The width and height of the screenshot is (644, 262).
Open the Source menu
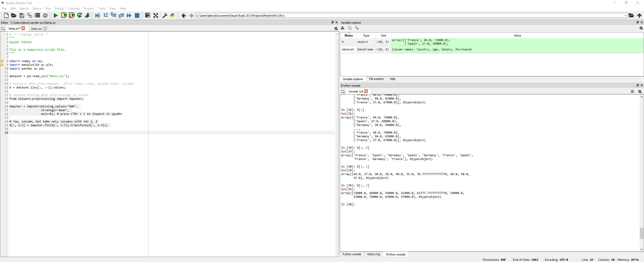37,9
